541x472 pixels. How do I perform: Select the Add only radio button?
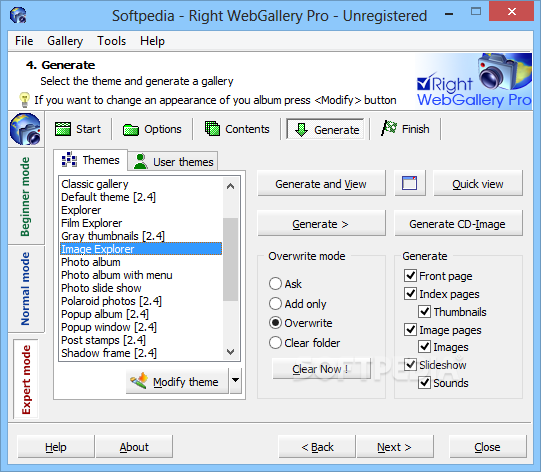click(x=275, y=304)
